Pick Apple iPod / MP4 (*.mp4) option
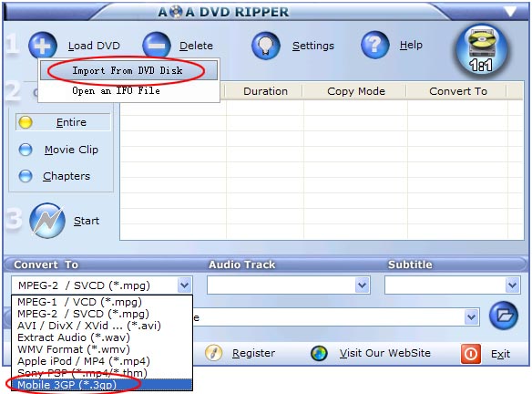Image resolution: width=532 pixels, height=394 pixels. coord(102,361)
